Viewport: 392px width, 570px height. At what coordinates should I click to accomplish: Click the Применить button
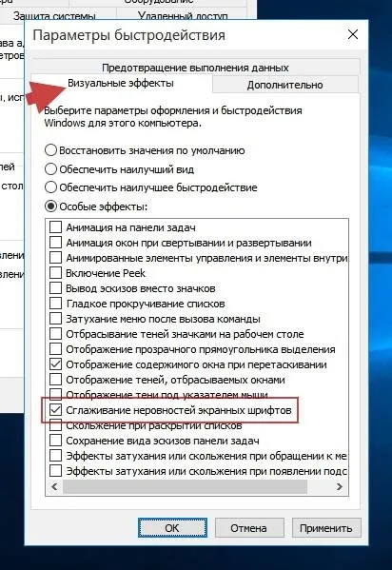(x=325, y=528)
